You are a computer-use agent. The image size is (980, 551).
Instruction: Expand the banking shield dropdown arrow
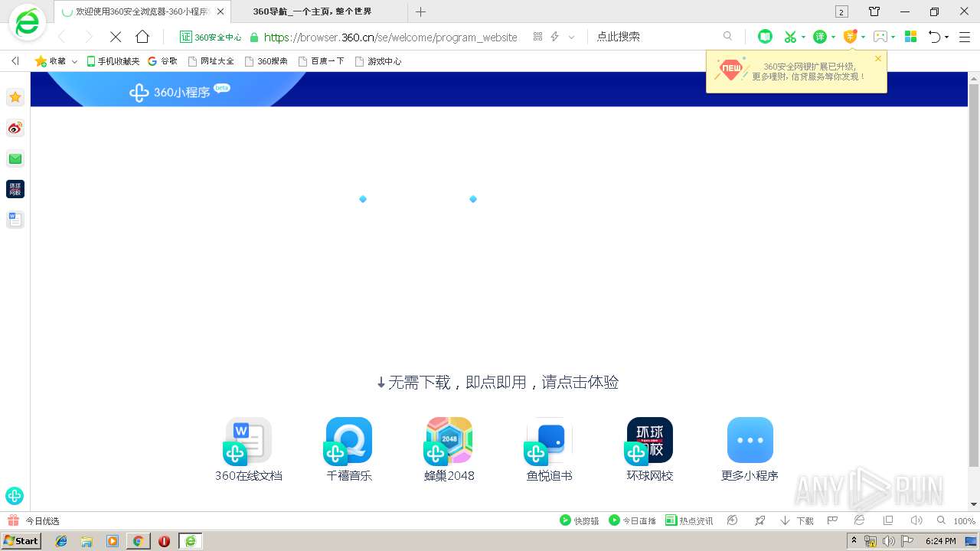pyautogui.click(x=863, y=37)
